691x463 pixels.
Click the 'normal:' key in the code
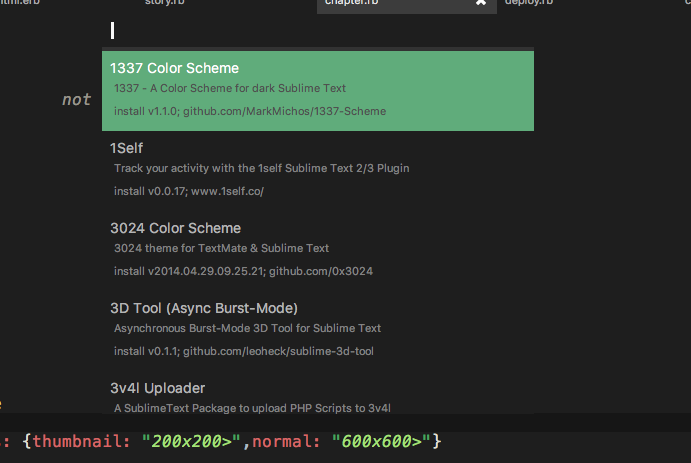pos(286,441)
